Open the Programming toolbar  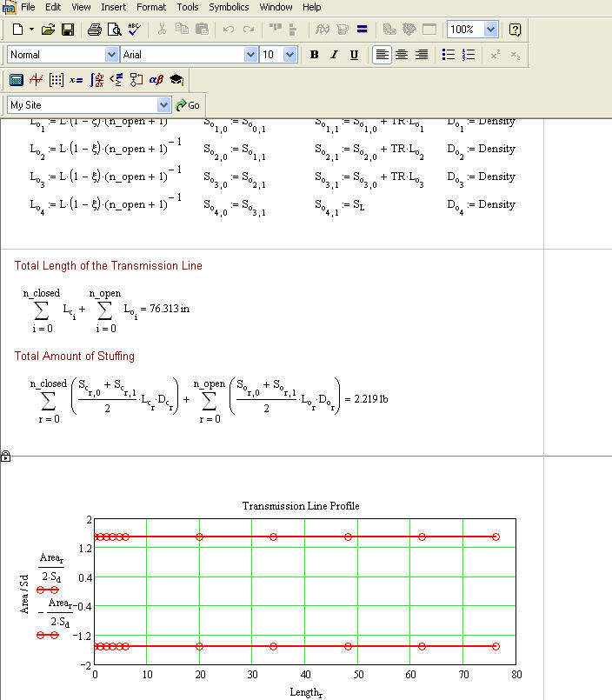(136, 80)
